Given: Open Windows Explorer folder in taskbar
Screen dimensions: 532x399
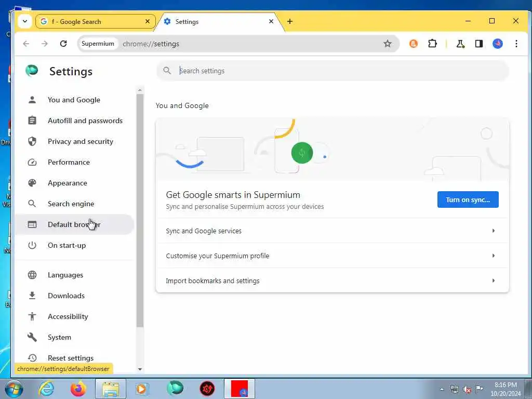Looking at the screenshot, I should [x=111, y=389].
